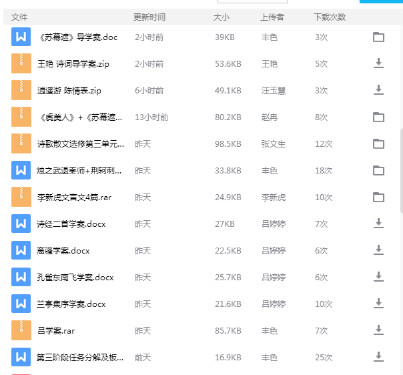Open folder icon for 李新虎文言文4篇.rar
403x375 pixels.
(x=378, y=197)
